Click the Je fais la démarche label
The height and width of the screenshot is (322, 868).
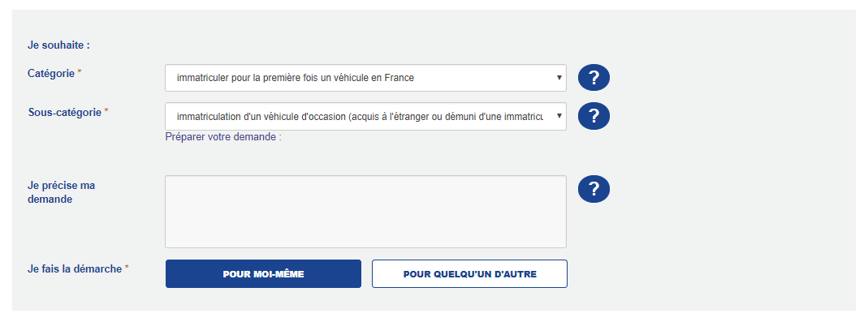(75, 269)
